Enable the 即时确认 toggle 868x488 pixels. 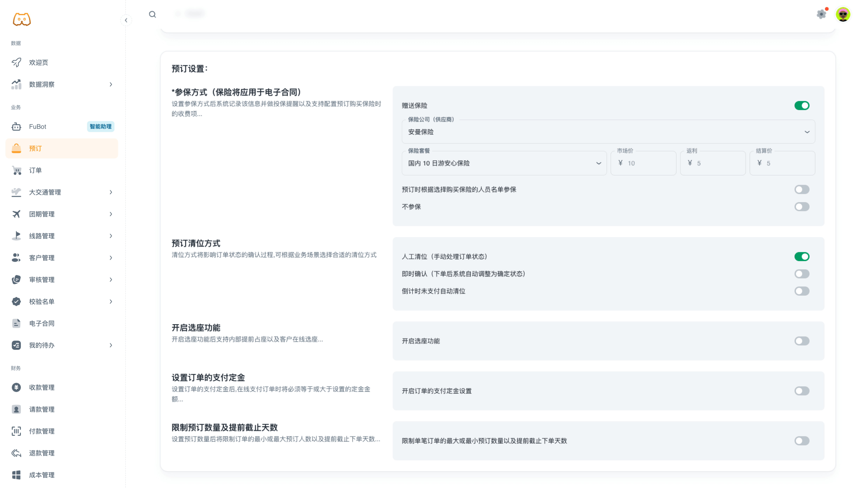[x=802, y=274]
